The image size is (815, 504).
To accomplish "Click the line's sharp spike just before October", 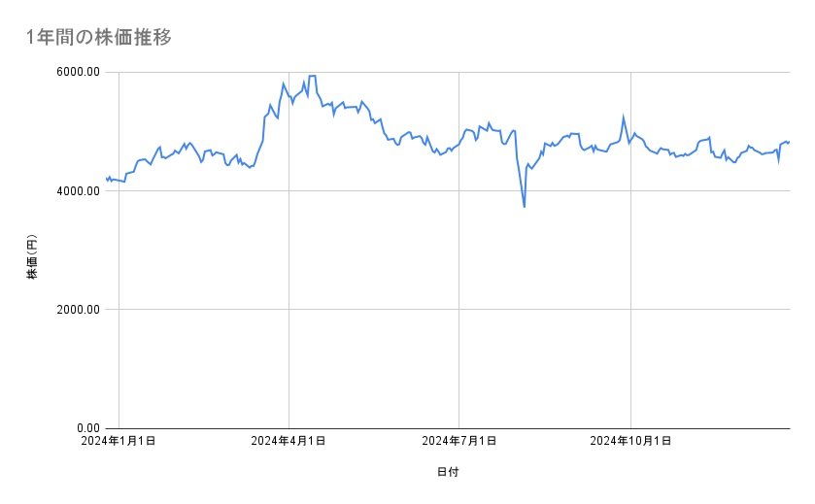I will click(x=623, y=118).
